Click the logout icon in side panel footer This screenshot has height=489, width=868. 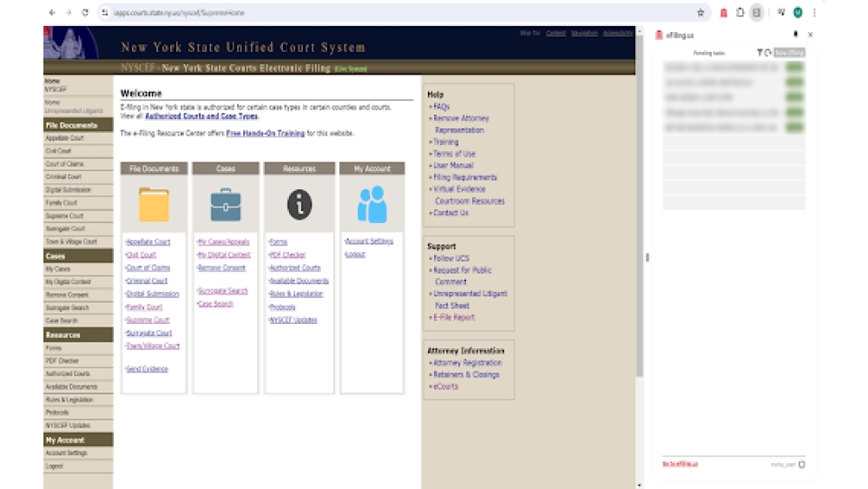coord(801,464)
